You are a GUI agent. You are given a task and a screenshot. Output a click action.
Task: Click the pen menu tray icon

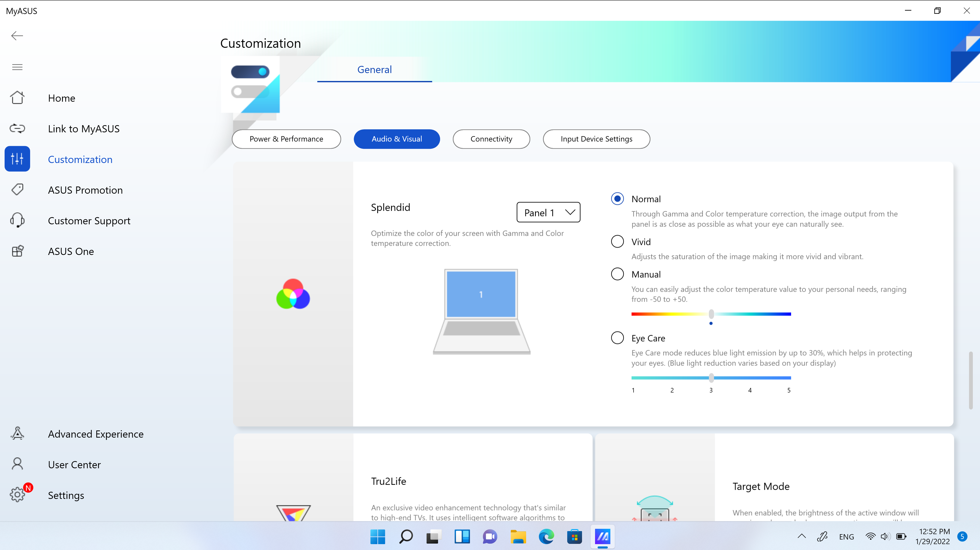[x=822, y=537]
